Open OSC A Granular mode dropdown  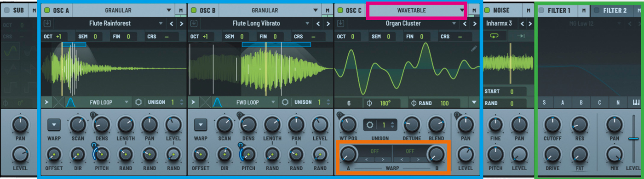point(124,10)
